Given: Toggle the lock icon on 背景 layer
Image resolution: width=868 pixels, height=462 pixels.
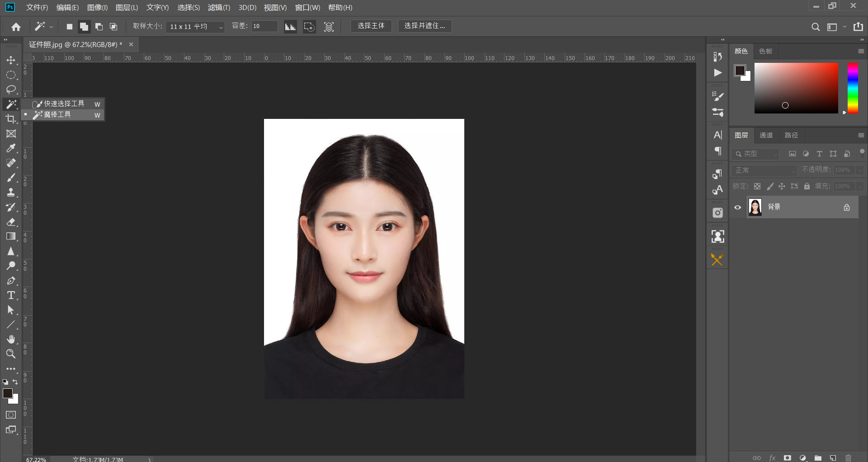Looking at the screenshot, I should [x=846, y=207].
